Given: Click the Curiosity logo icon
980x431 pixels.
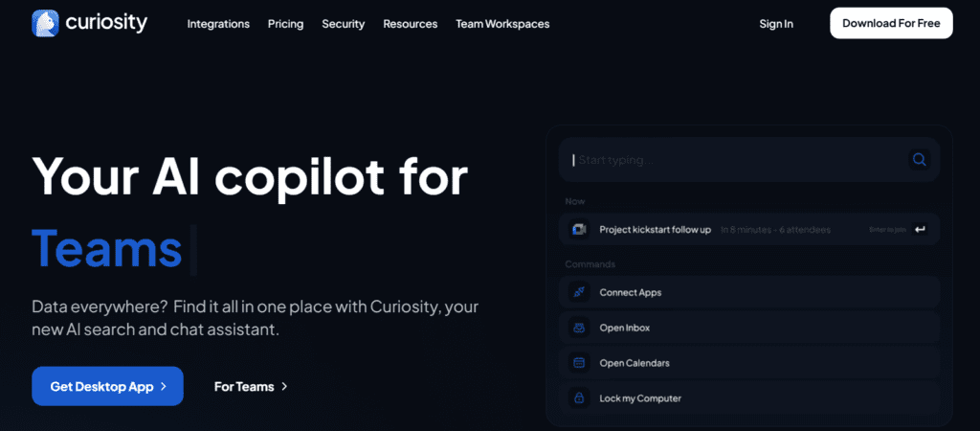Looking at the screenshot, I should click(45, 23).
